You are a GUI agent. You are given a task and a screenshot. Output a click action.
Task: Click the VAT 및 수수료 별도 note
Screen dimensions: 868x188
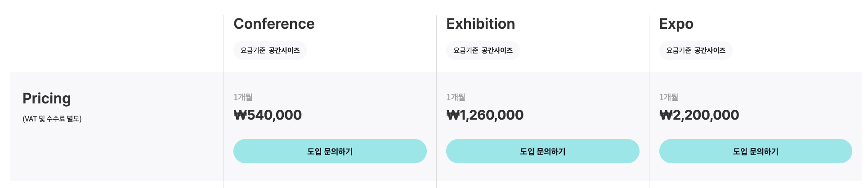[x=52, y=119]
